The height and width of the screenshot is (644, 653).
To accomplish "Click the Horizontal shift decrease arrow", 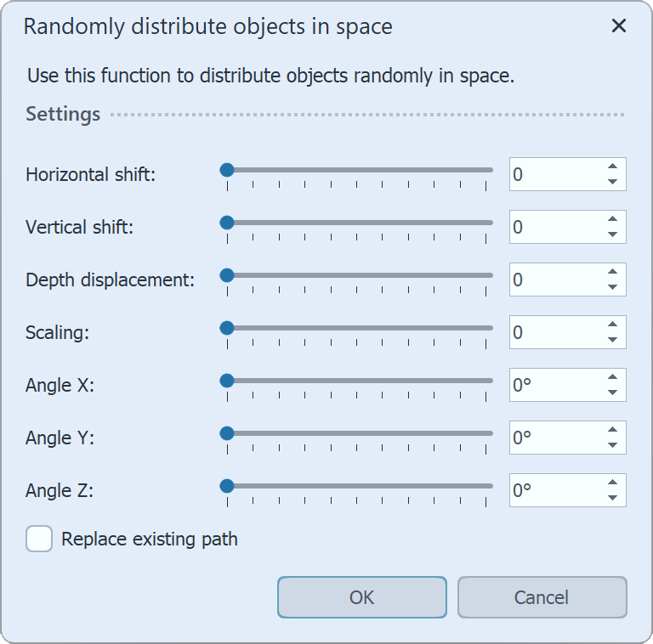I will [x=612, y=182].
